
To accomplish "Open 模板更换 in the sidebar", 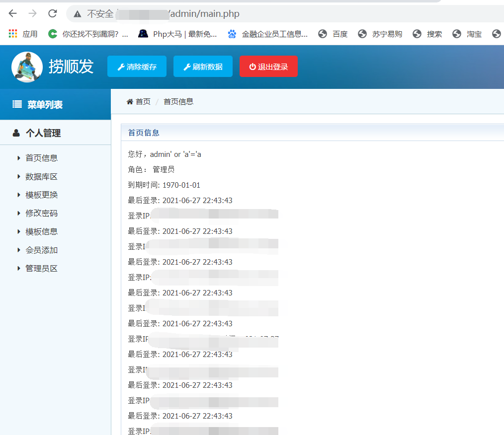I will tap(41, 195).
